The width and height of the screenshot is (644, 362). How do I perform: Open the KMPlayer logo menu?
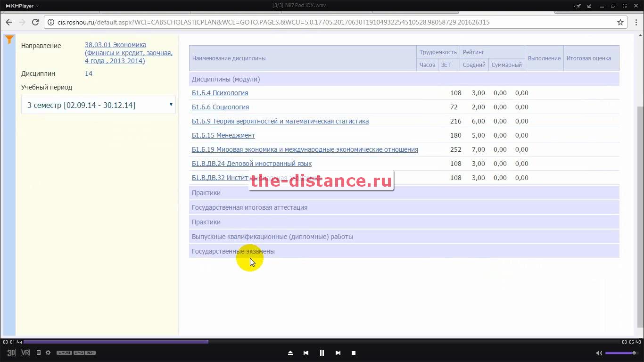tap(22, 6)
